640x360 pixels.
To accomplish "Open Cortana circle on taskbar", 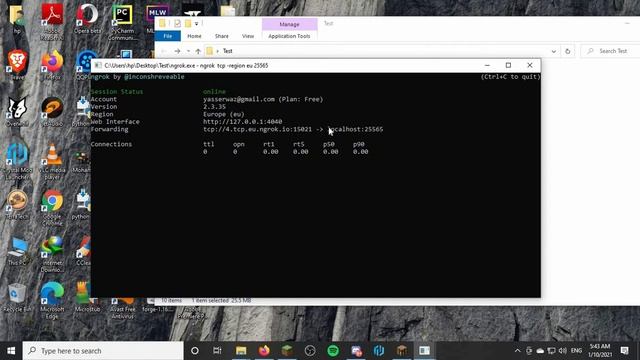I will [195, 351].
